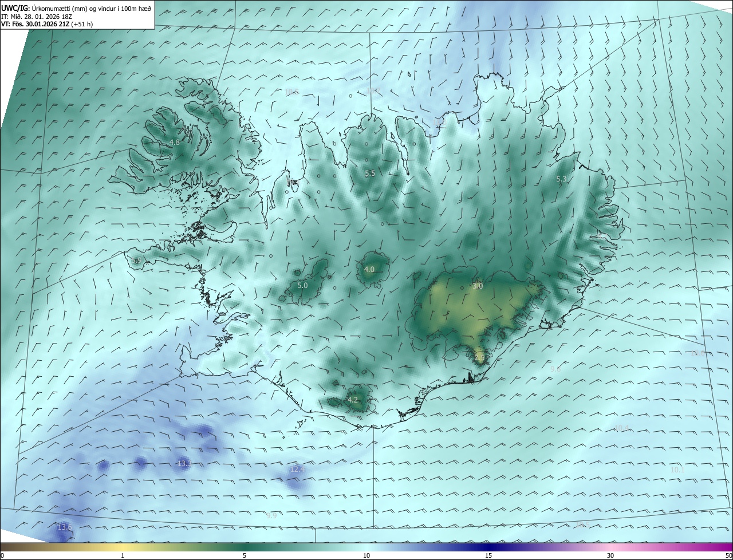Image resolution: width=733 pixels, height=560 pixels.
Task: Click the 13.6 value near the bottom-left corner
Action: pyautogui.click(x=65, y=527)
